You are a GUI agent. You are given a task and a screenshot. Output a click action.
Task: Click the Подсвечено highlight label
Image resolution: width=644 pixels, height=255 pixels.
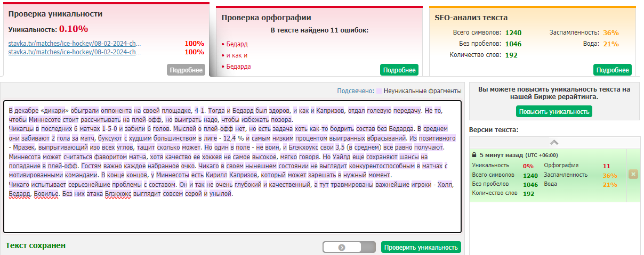pyautogui.click(x=355, y=91)
